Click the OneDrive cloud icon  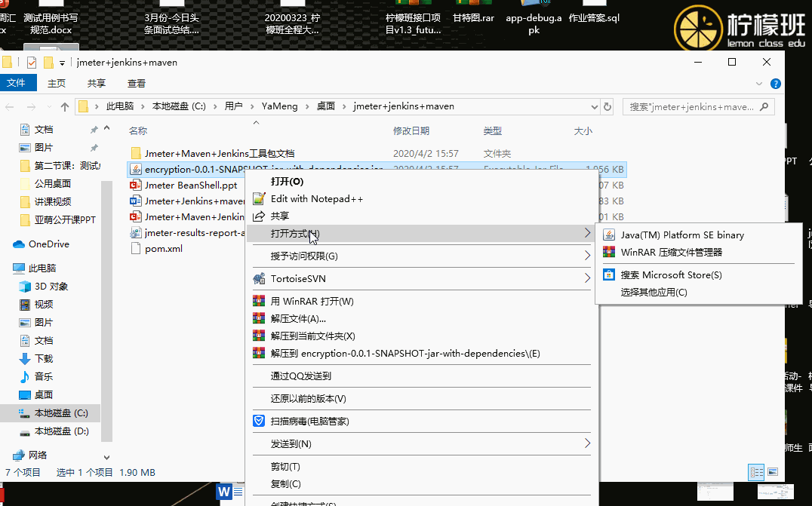coord(19,244)
